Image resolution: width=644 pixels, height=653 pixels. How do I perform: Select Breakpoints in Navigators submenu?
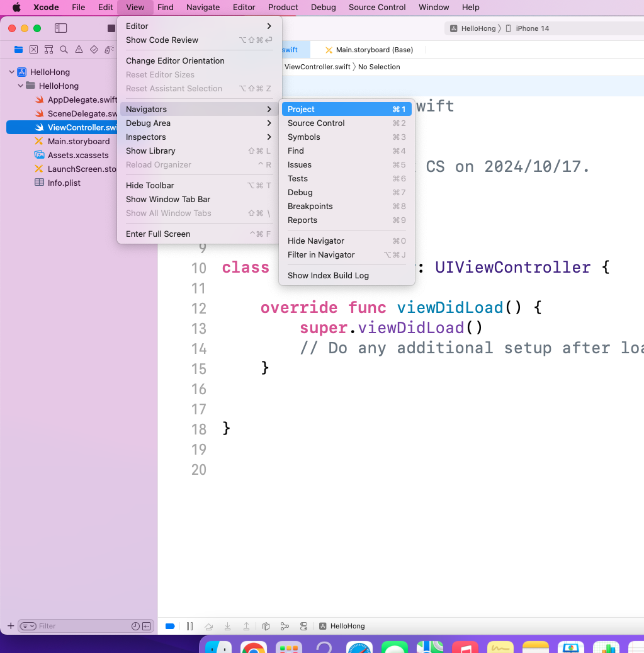pos(346,206)
